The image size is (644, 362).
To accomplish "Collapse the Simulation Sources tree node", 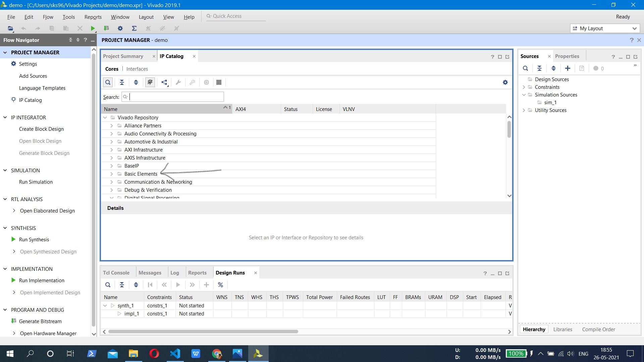I will click(524, 95).
